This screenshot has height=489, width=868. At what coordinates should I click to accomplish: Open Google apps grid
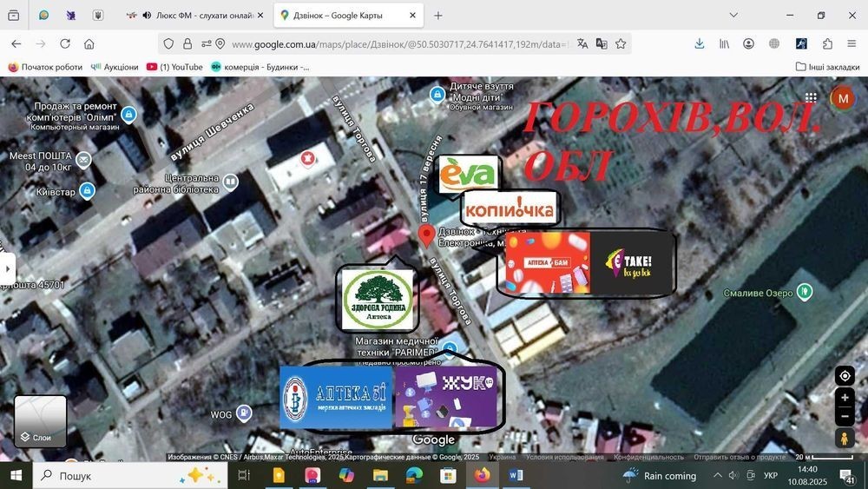point(811,98)
